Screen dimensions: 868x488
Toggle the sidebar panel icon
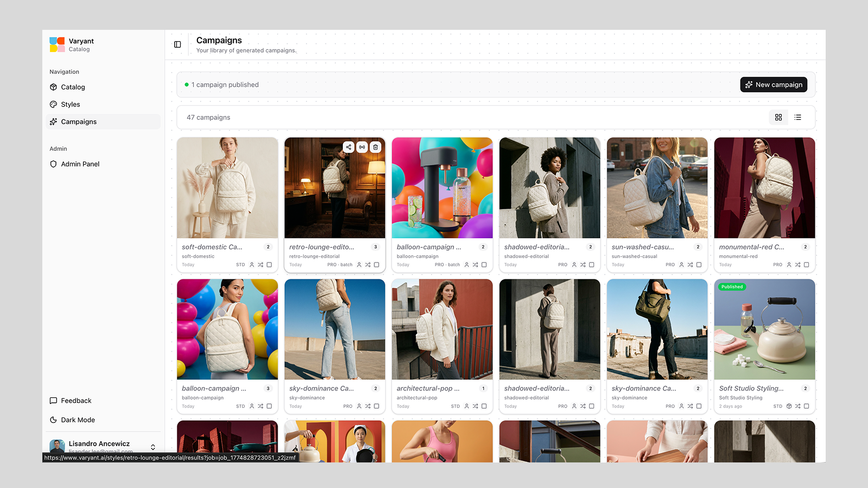point(177,44)
